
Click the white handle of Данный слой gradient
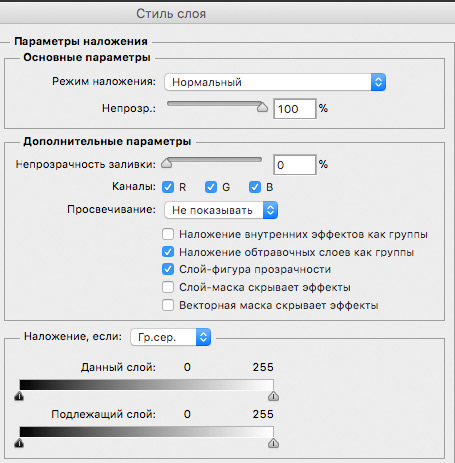[273, 396]
